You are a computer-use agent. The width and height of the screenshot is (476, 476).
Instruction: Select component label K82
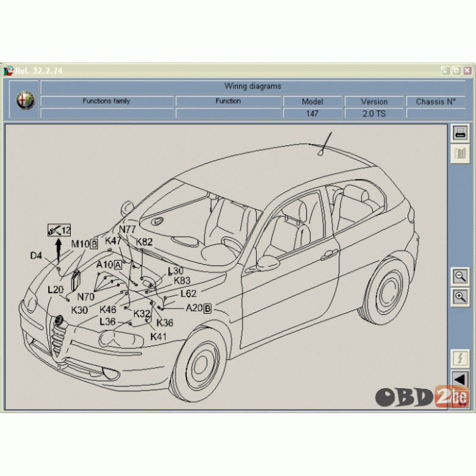click(144, 242)
